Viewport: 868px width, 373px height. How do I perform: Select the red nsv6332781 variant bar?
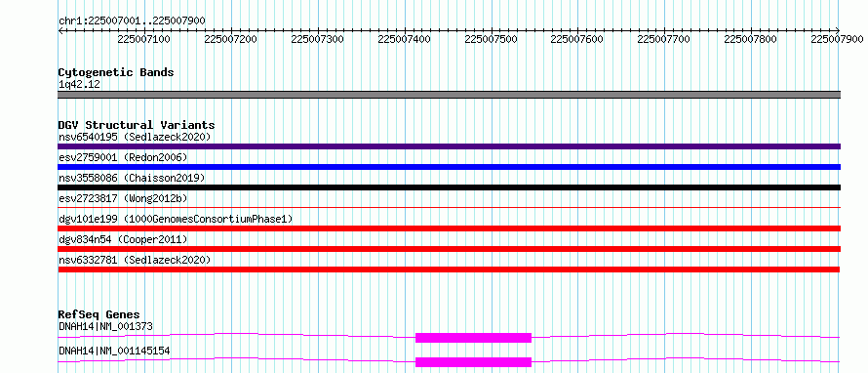coord(450,269)
